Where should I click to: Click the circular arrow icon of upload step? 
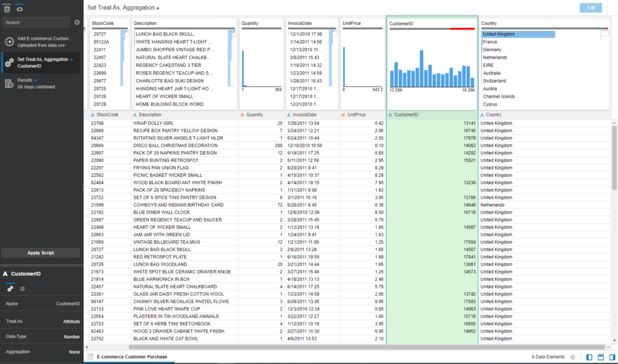(9, 42)
